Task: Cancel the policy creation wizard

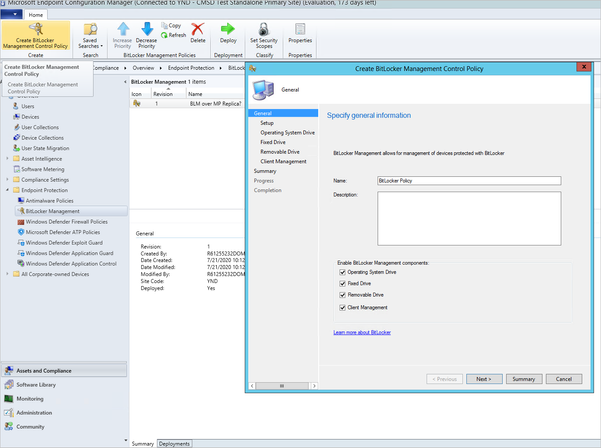Action: 564,379
